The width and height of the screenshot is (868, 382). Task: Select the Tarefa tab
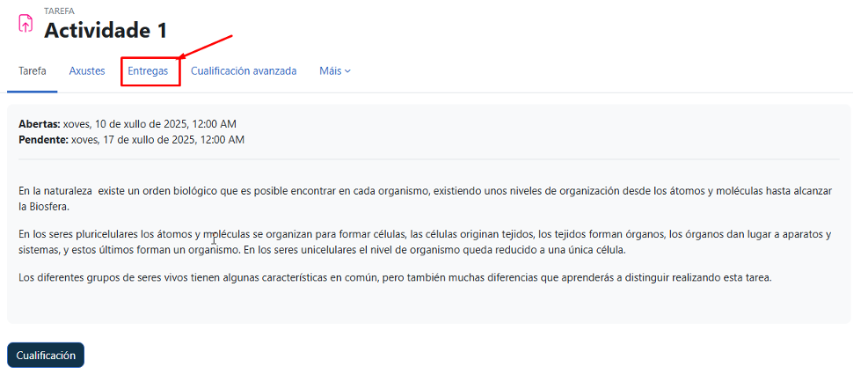(33, 70)
